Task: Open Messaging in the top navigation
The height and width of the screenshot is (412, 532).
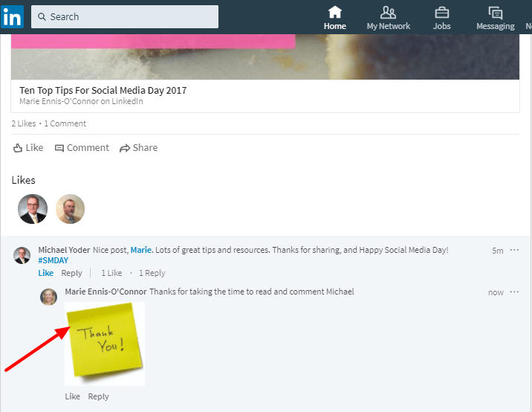Action: click(x=495, y=18)
